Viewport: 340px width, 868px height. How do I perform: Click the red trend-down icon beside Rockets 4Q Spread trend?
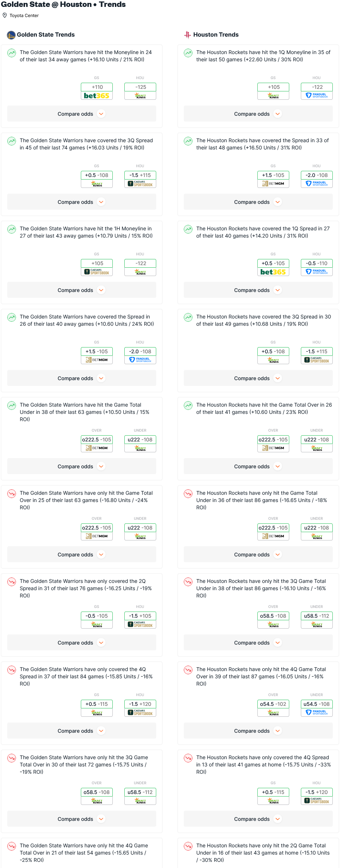pos(188,758)
